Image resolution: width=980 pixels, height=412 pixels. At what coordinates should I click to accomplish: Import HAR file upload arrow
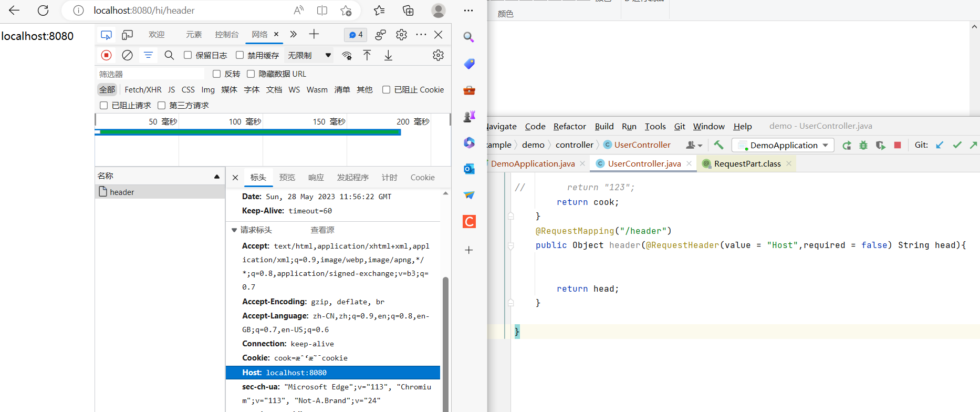pyautogui.click(x=367, y=55)
